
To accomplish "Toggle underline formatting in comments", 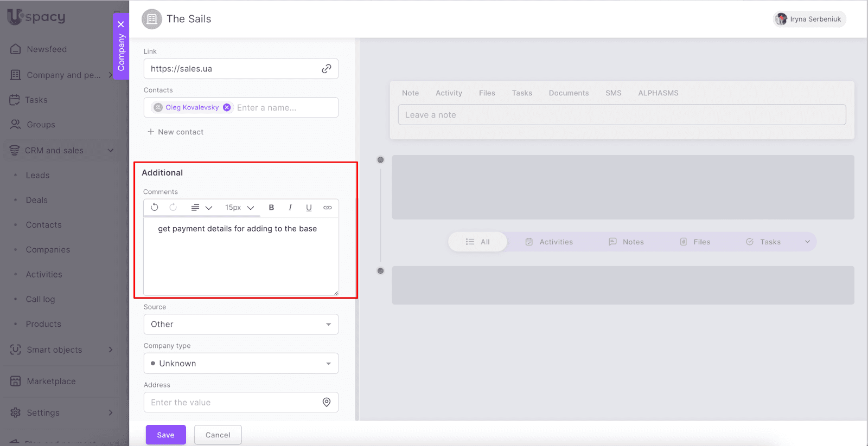I will (309, 208).
